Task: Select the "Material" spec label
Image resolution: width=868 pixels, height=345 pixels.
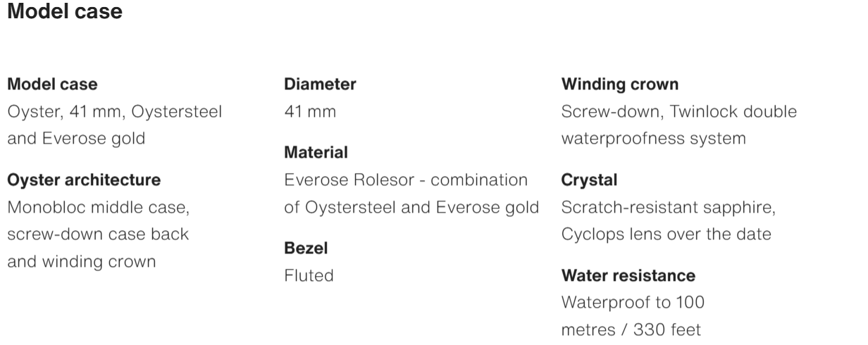Action: tap(316, 153)
